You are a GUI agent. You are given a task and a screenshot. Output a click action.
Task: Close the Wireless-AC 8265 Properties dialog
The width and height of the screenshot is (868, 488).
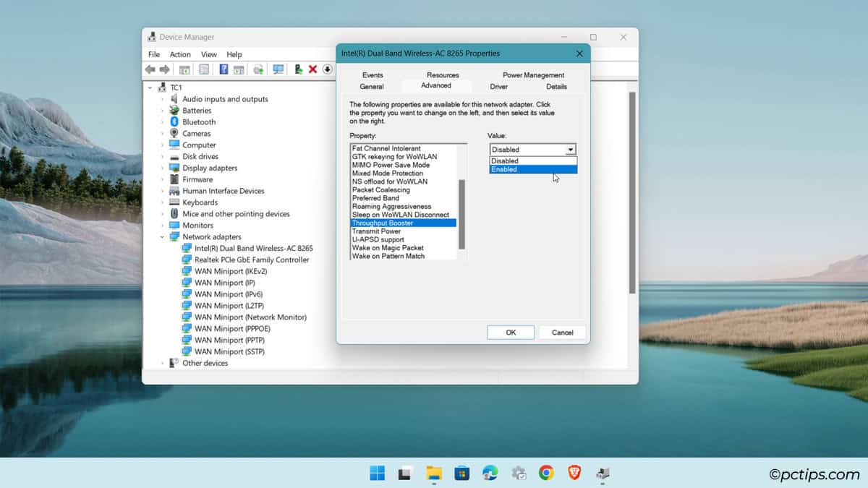click(x=579, y=53)
